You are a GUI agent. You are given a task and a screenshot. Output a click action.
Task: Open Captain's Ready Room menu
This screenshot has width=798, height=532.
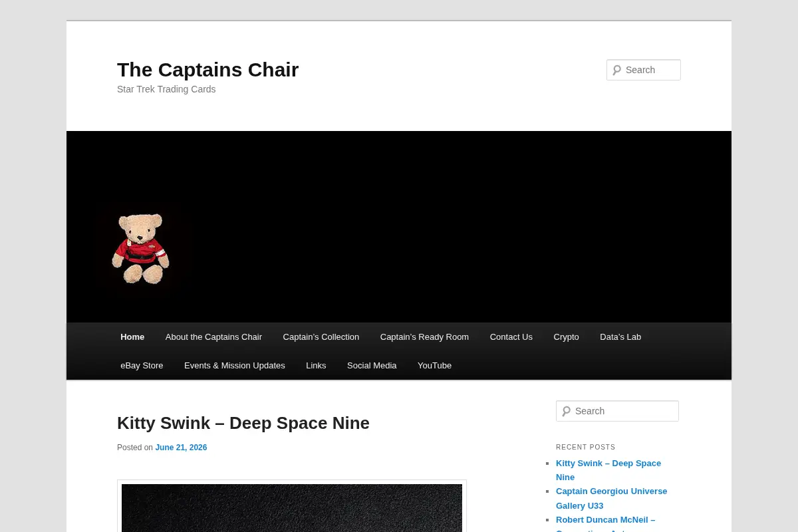click(x=424, y=337)
